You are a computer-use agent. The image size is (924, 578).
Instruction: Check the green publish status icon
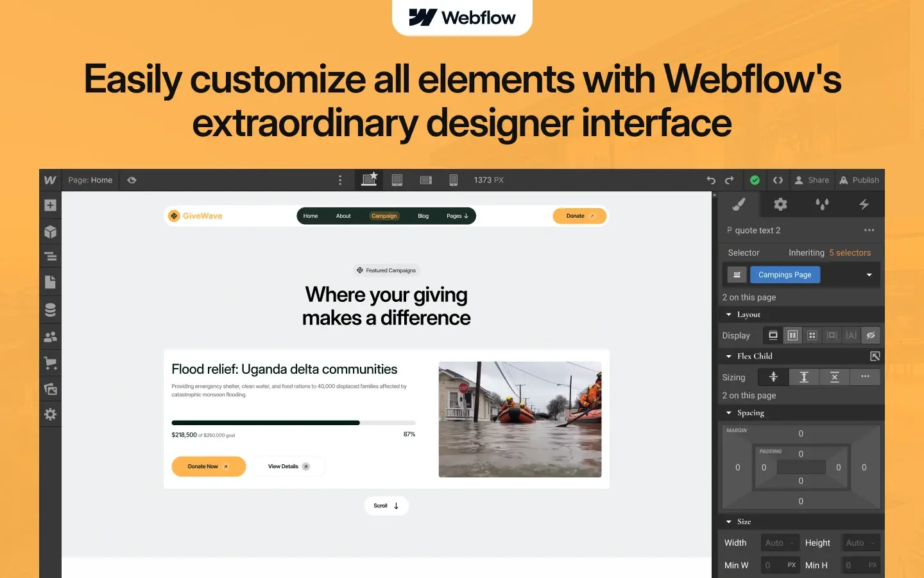pyautogui.click(x=755, y=180)
